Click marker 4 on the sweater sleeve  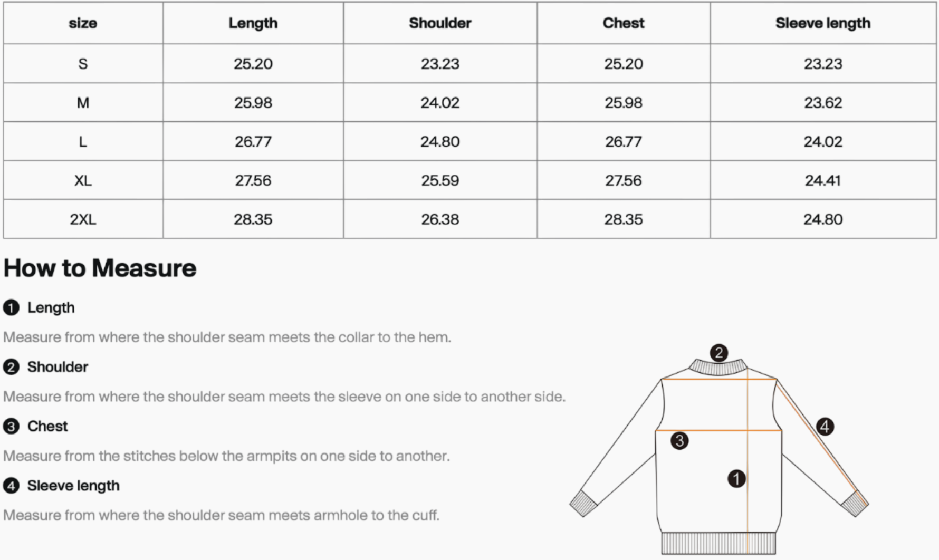coord(825,426)
